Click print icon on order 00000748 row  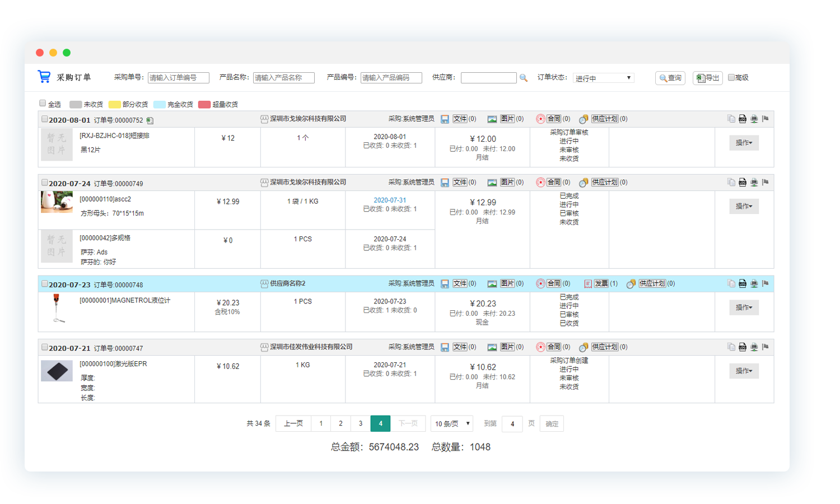point(754,283)
